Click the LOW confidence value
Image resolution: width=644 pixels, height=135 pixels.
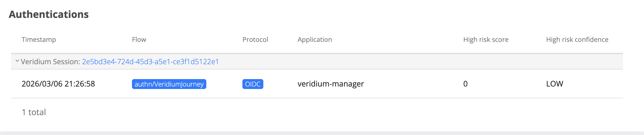click(x=555, y=84)
